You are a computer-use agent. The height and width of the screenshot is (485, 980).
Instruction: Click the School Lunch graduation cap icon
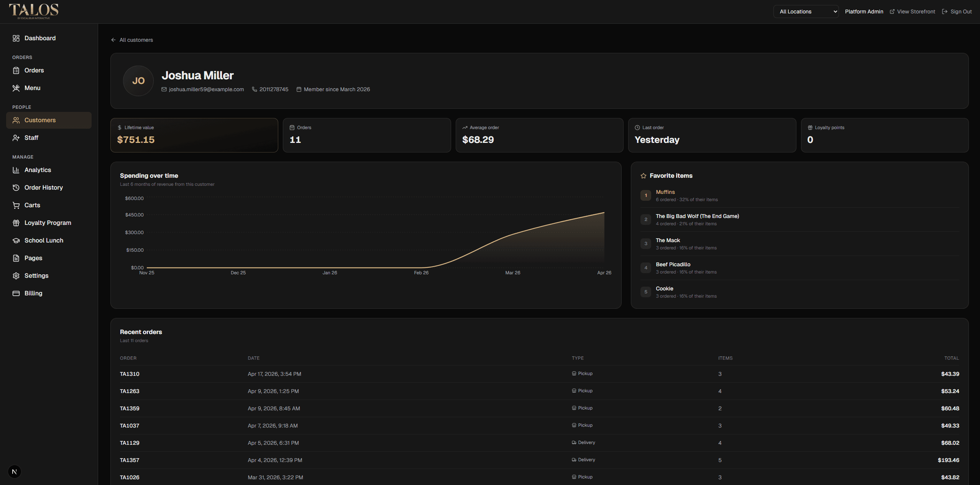tap(16, 241)
